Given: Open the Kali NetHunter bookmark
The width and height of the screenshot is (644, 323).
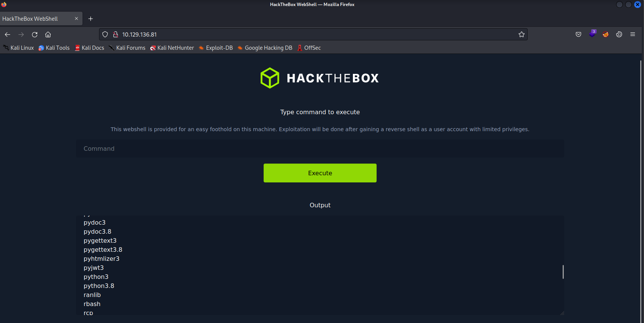Looking at the screenshot, I should coord(172,48).
